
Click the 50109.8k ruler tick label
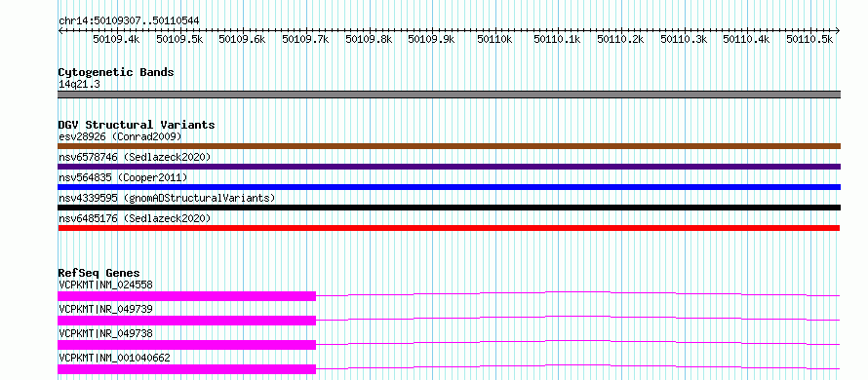(369, 39)
